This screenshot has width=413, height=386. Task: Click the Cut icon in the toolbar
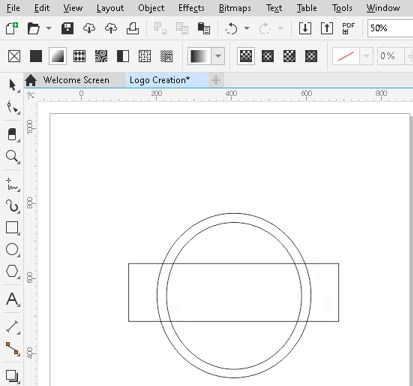click(160, 28)
